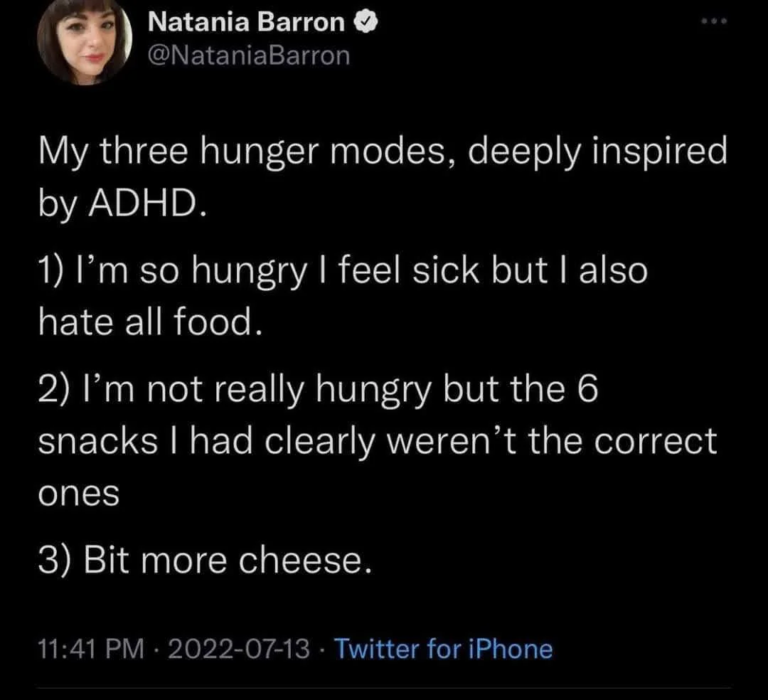Open the @NataniaBarron handle link
Viewport: 768px width, 700px height.
(249, 55)
